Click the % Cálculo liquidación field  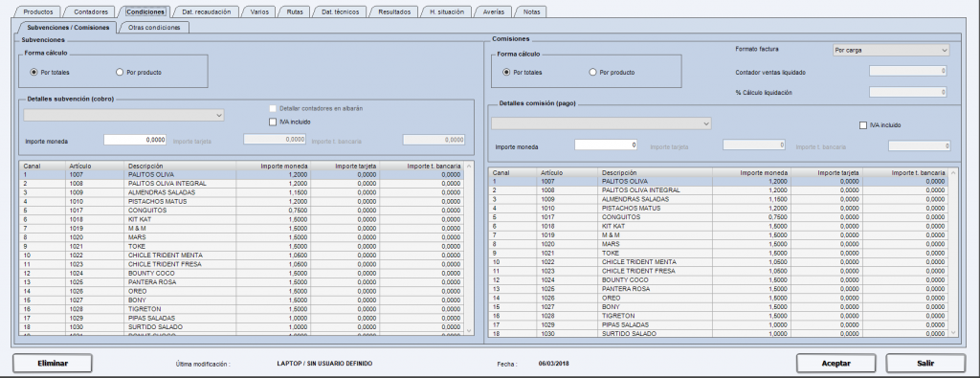coord(907,92)
